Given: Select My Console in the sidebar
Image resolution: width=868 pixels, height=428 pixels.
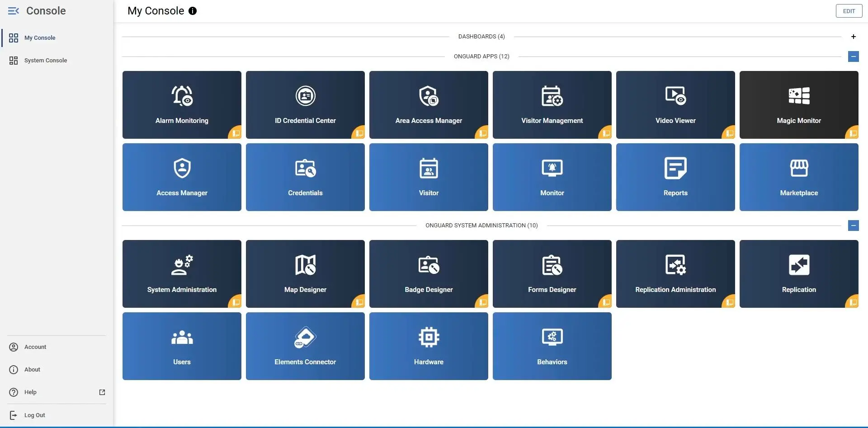Looking at the screenshot, I should 57,38.
